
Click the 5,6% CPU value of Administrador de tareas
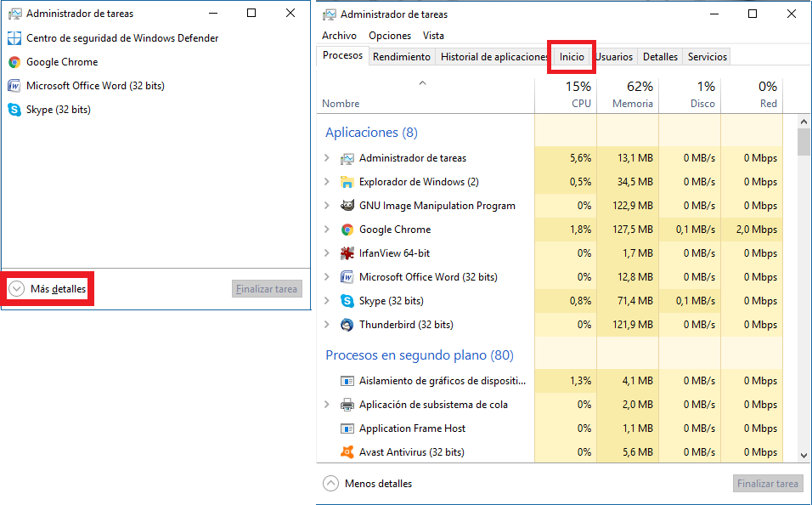(580, 157)
